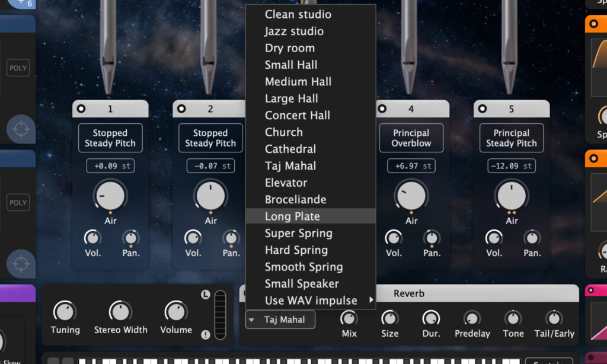Select Long Plate from the reverb list

(x=311, y=216)
